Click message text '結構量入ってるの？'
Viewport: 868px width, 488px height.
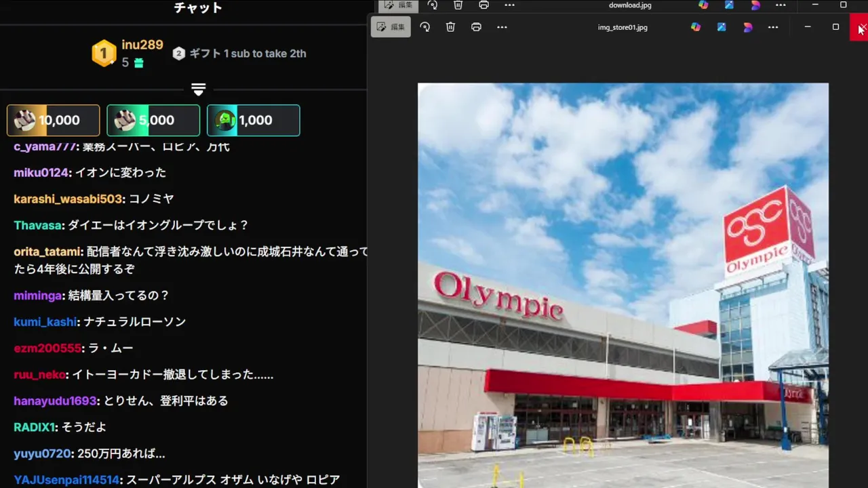(x=118, y=296)
